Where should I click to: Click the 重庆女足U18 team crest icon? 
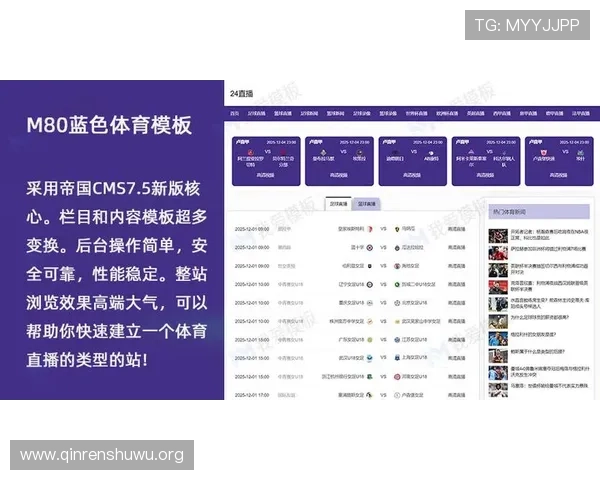point(370,303)
